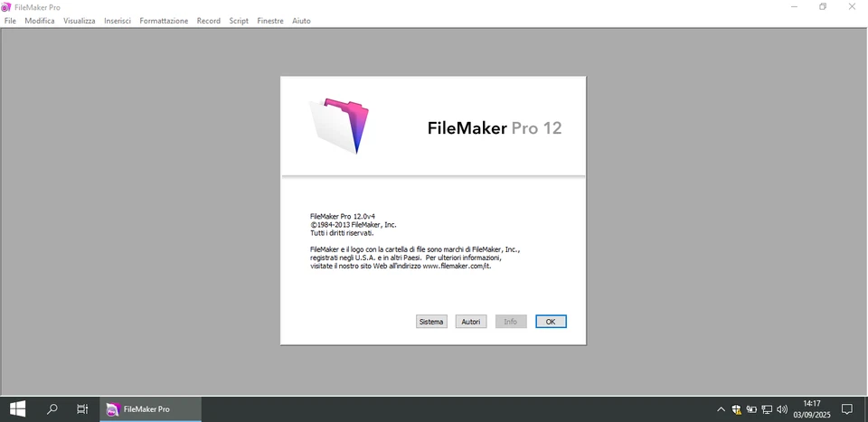Open the Windows Start menu

click(17, 409)
